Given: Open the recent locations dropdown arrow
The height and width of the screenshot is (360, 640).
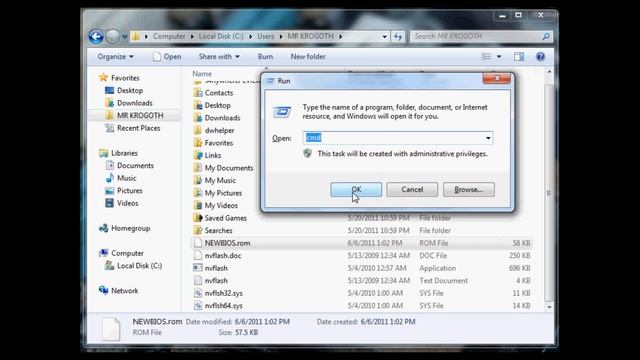Looking at the screenshot, I should coord(125,37).
